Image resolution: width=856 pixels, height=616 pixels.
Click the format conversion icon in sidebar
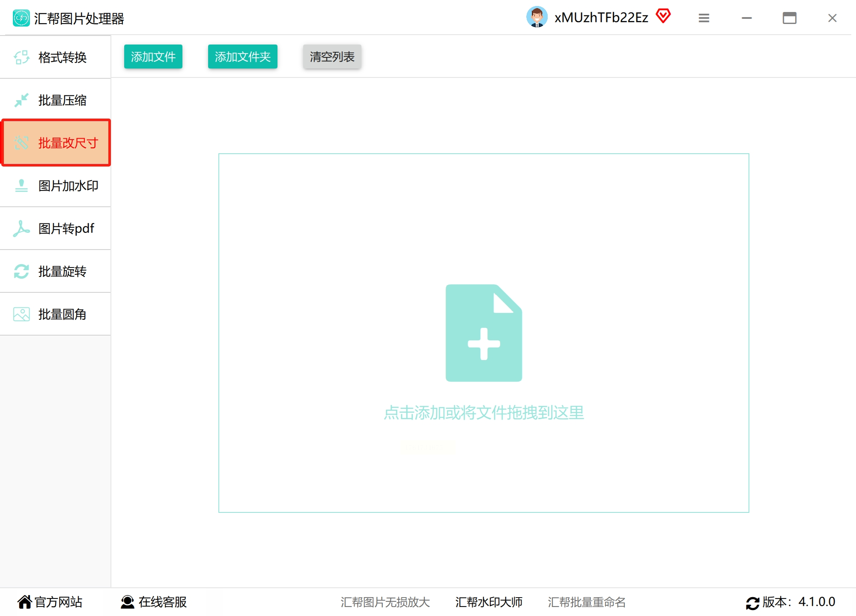click(x=21, y=57)
